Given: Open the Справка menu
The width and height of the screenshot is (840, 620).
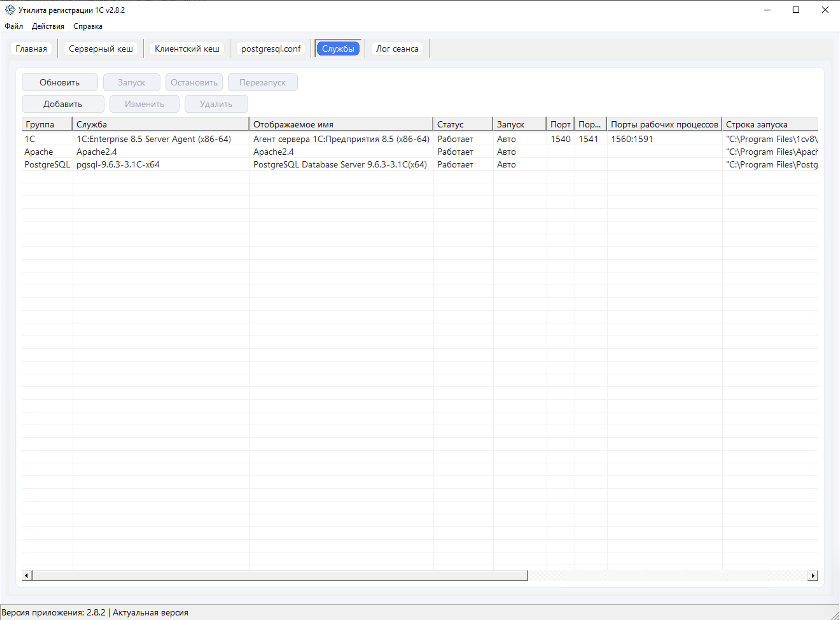Looking at the screenshot, I should [88, 26].
